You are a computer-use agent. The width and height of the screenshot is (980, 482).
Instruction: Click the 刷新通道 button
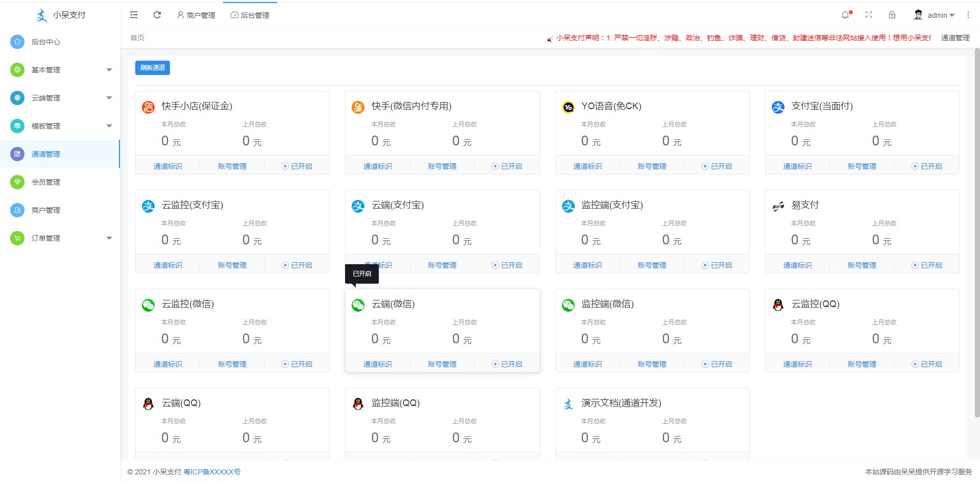(153, 67)
